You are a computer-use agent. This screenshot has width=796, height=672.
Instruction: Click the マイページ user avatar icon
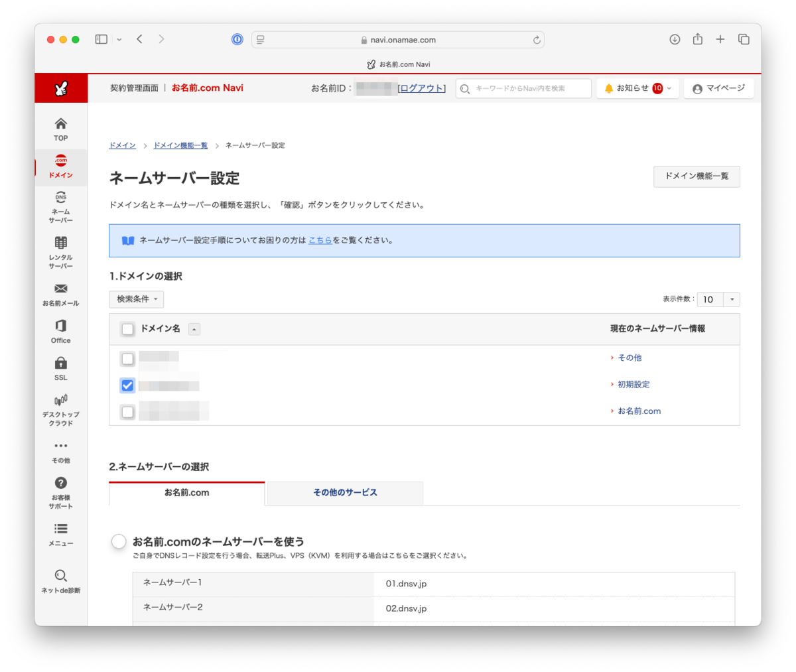coord(697,89)
